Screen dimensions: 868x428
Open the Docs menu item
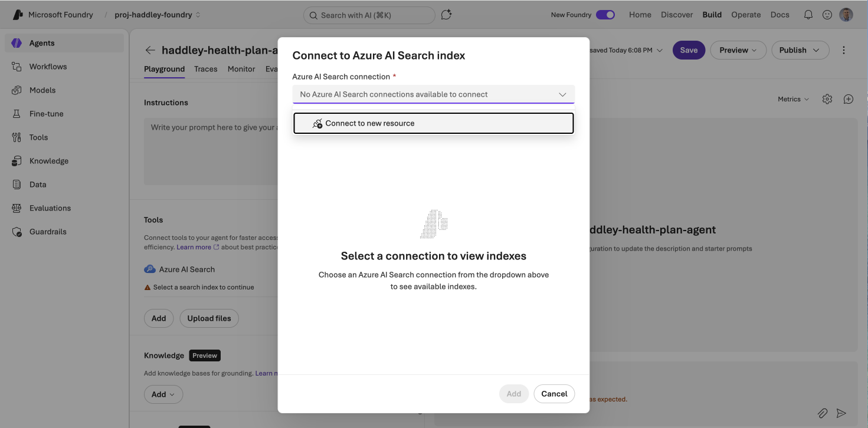779,14
